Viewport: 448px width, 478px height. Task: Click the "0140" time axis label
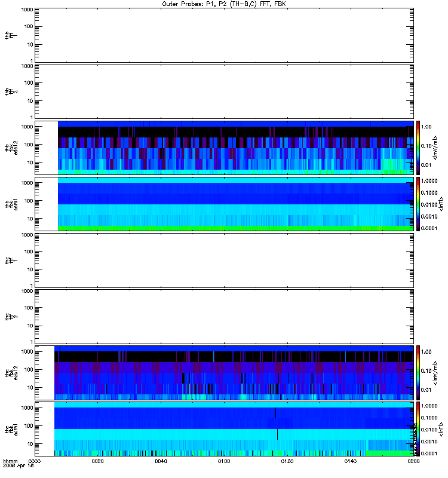click(x=350, y=461)
